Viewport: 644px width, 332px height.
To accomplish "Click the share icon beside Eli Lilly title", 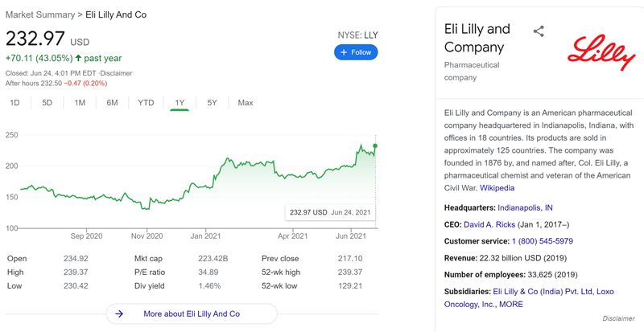I will pos(539,31).
